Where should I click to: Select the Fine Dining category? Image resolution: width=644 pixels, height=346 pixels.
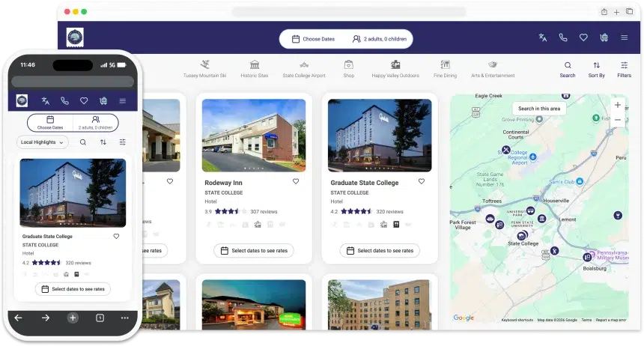446,69
